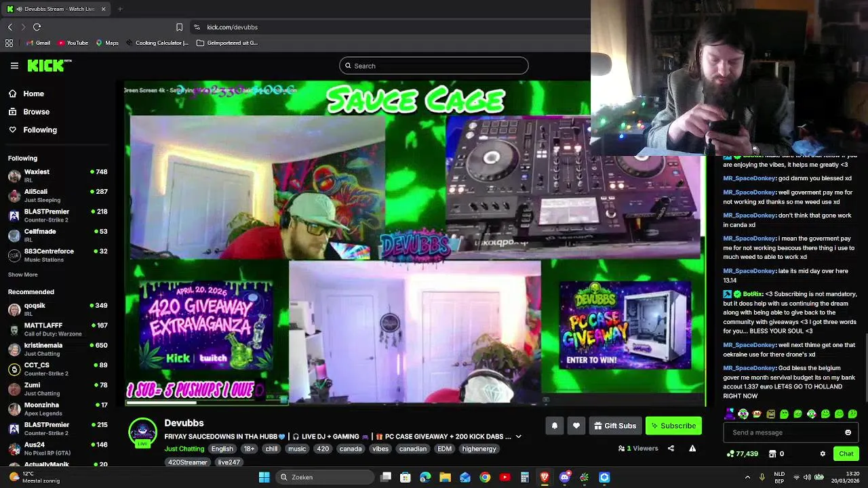Open Zumi recommended channel
Screen dimensions: 868x488
(x=58, y=389)
